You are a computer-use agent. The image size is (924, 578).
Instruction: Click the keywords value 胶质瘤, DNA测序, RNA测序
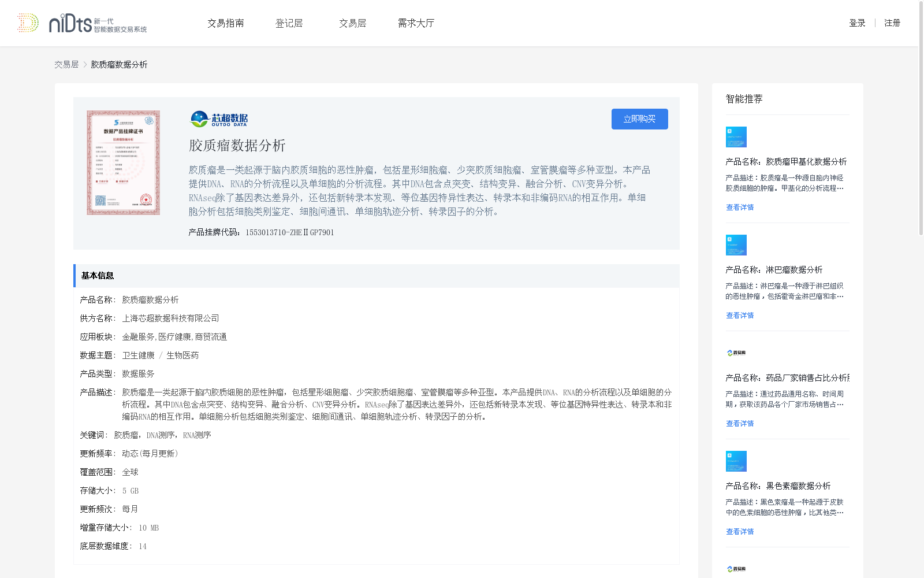point(162,435)
